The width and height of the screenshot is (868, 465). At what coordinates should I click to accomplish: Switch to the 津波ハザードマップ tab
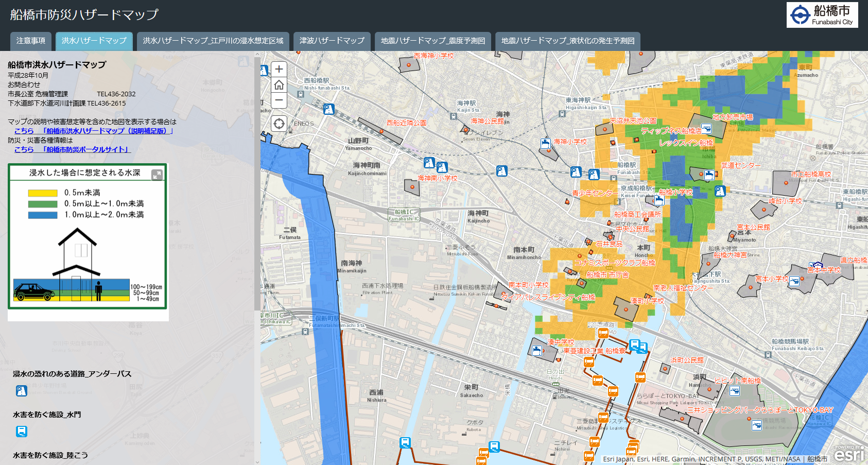pos(332,41)
